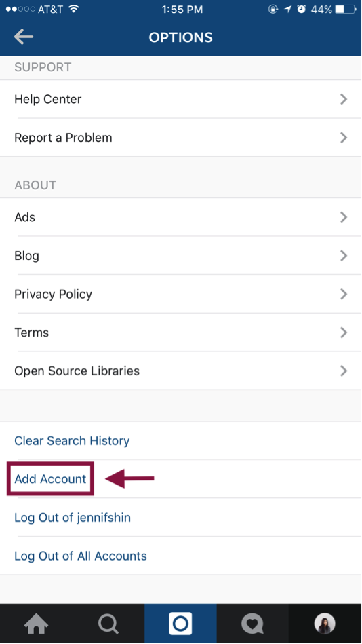This screenshot has width=362, height=644.
Task: Tap the camera capture tab icon
Action: (x=180, y=624)
